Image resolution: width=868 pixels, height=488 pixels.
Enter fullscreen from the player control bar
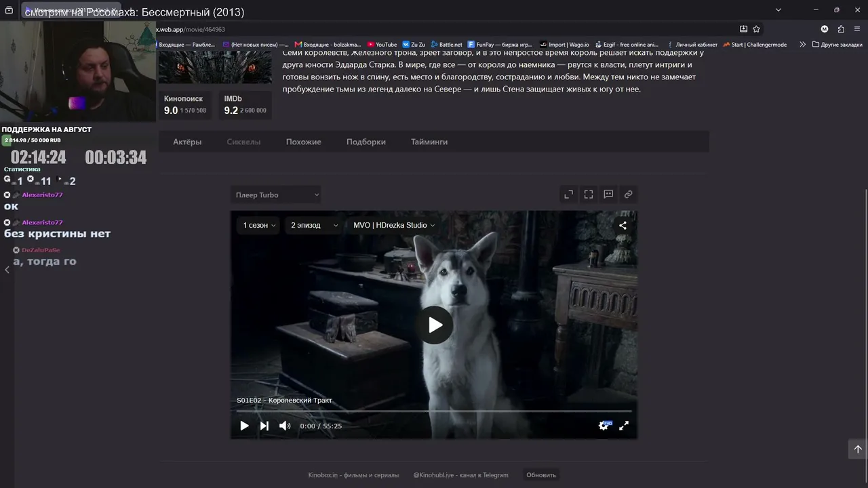tap(624, 426)
